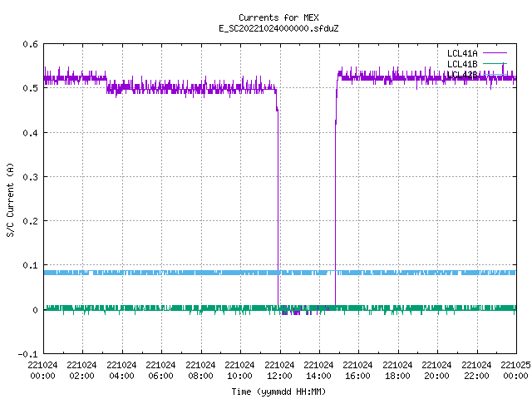Click the x-axis tick 221024 14:00
The width and height of the screenshot is (532, 399).
(318, 370)
